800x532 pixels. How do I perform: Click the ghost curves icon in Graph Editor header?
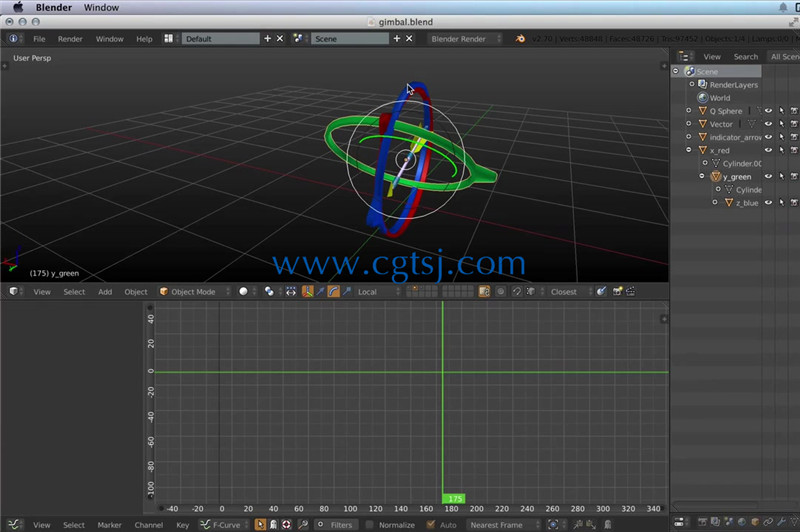tap(608, 524)
